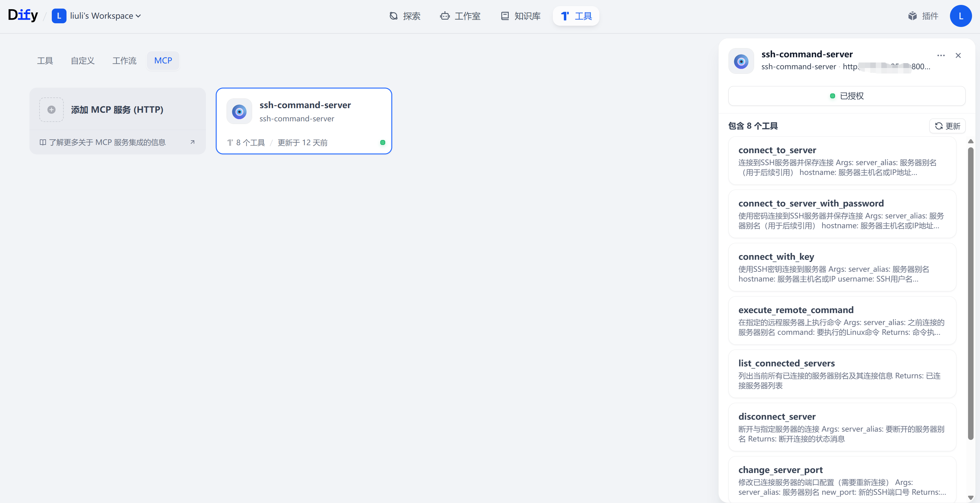The image size is (980, 503).
Task: Switch to the 工具 sub-tab
Action: tap(45, 60)
